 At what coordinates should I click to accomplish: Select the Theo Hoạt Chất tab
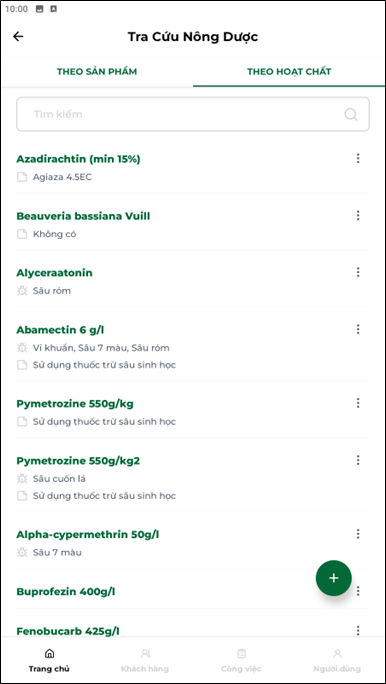[x=289, y=72]
